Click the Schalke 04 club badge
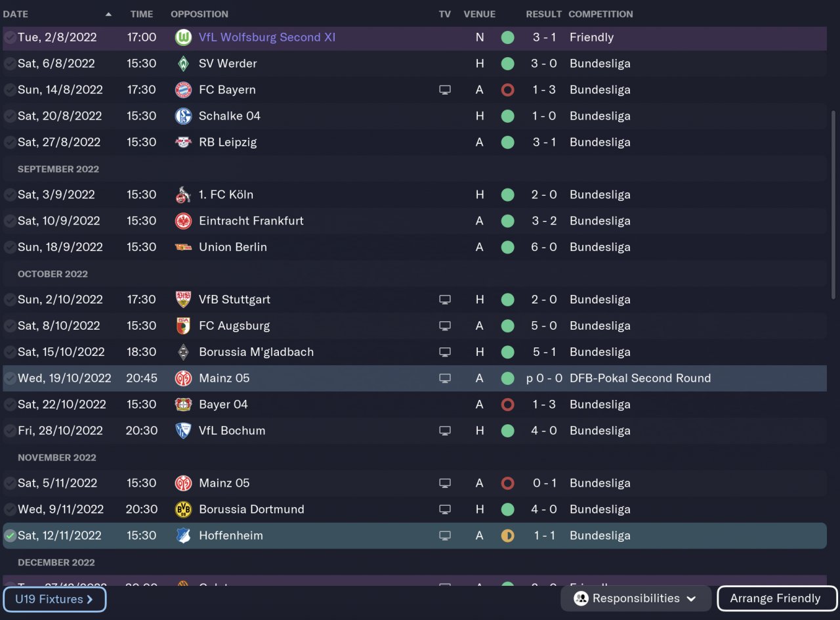Screen dimensions: 840x620 [x=183, y=116]
